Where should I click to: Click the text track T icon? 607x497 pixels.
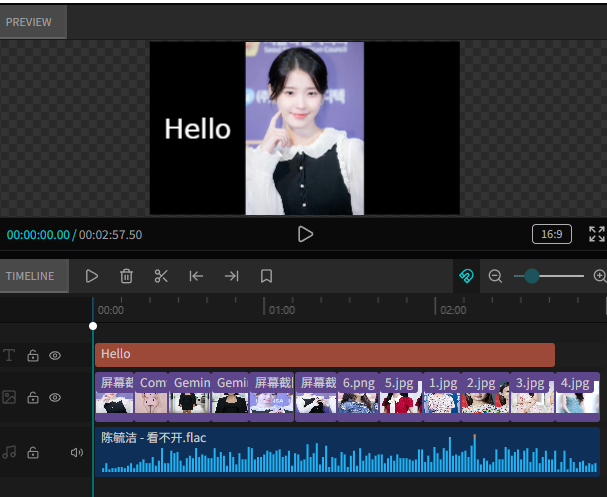(x=9, y=355)
